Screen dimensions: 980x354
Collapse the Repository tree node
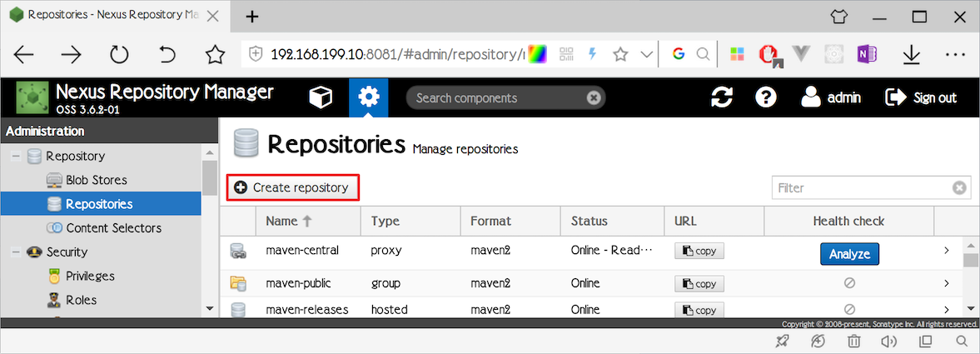click(x=17, y=156)
